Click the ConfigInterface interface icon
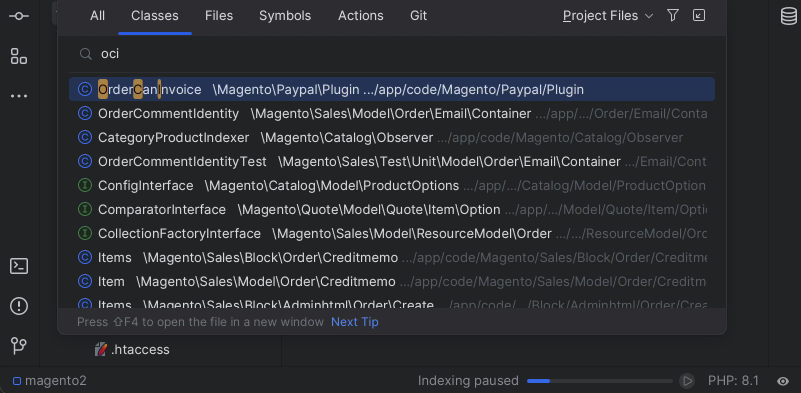Viewport: 801px width, 393px height. (84, 186)
